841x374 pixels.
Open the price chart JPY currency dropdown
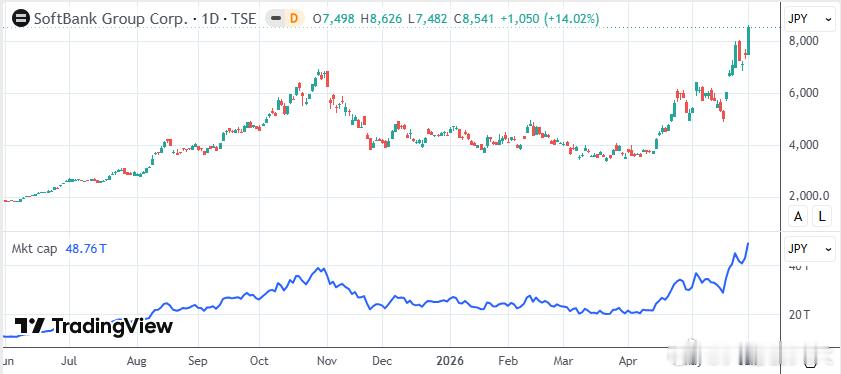coord(810,19)
